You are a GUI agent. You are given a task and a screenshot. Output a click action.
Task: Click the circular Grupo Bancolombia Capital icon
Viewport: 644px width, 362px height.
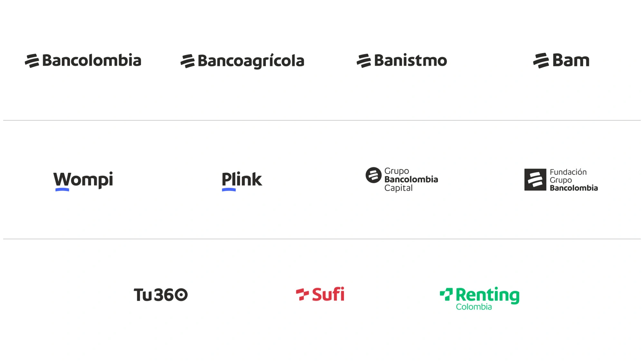tap(373, 175)
